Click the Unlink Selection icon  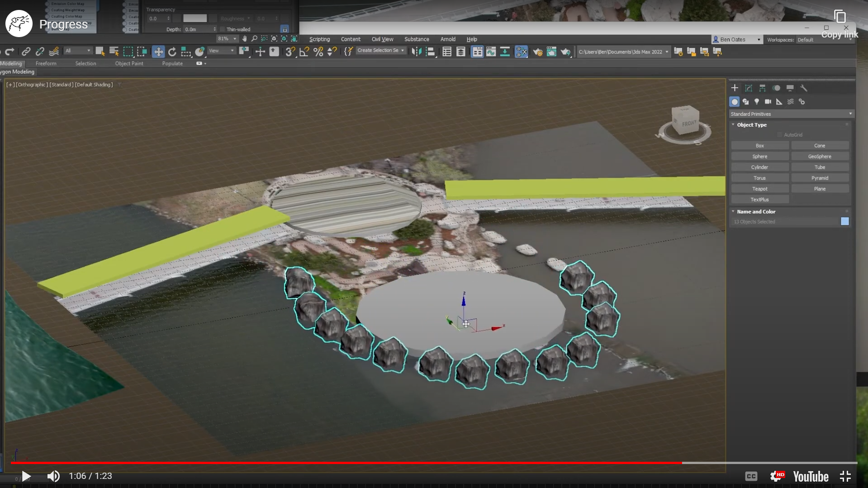click(40, 52)
